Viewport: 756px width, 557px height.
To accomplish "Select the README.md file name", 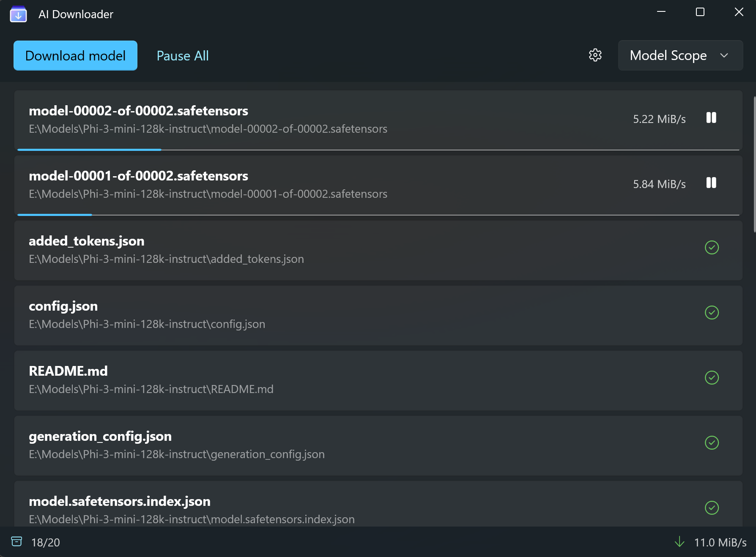I will [x=68, y=371].
